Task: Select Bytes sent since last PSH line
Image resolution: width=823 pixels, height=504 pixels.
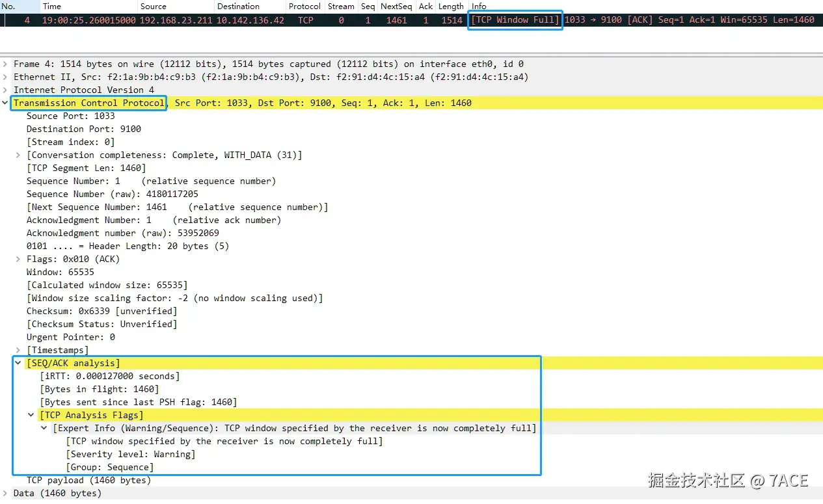Action: click(x=138, y=402)
